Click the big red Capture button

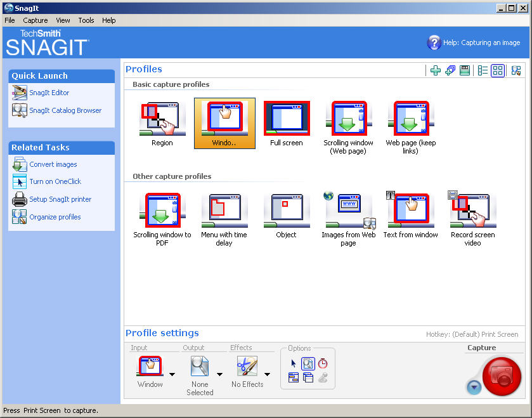pyautogui.click(x=502, y=376)
